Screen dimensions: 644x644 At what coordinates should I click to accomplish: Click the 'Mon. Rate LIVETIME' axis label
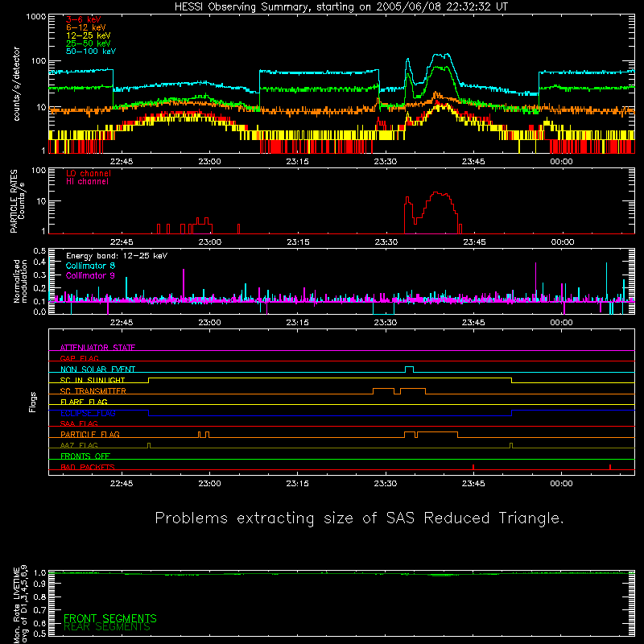coord(17,605)
